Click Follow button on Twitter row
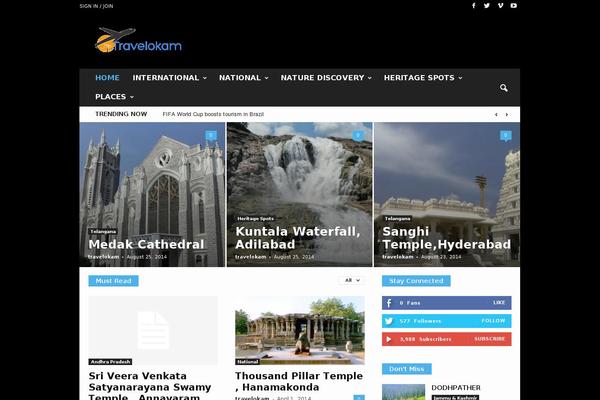 tap(493, 321)
